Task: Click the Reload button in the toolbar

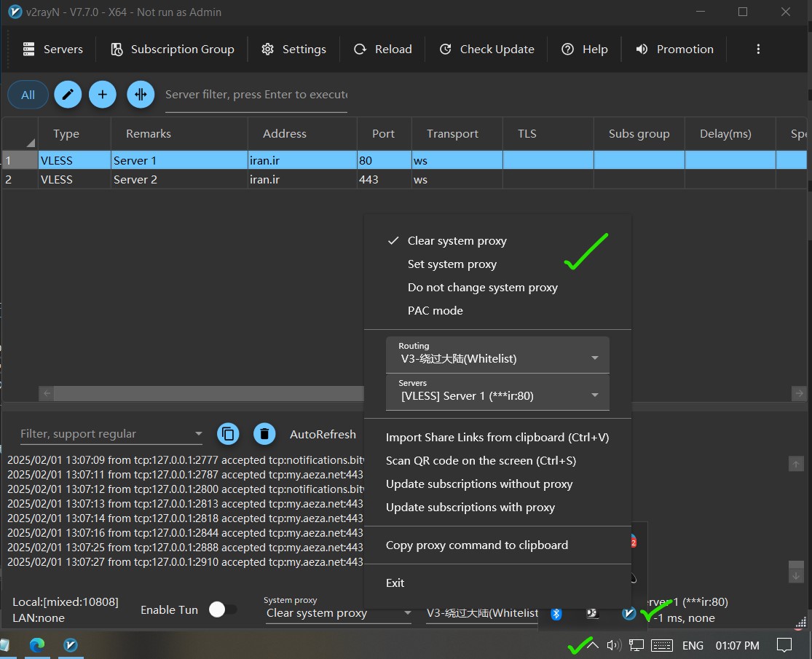Action: tap(383, 50)
